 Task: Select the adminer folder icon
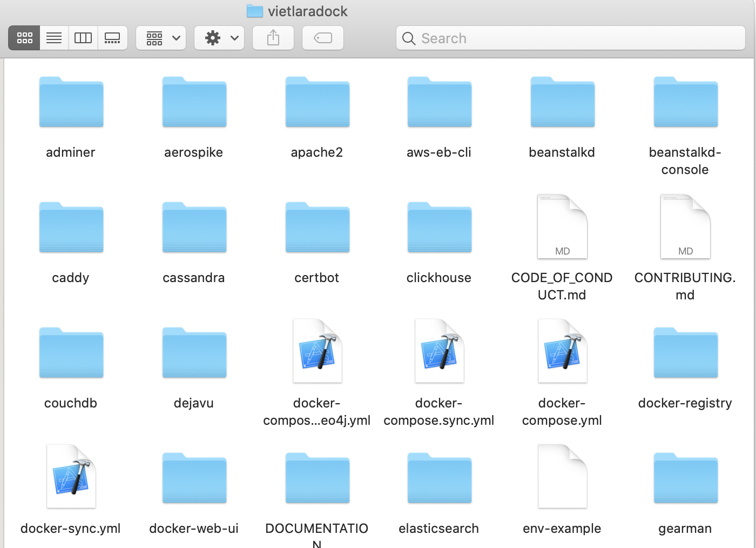pos(71,102)
